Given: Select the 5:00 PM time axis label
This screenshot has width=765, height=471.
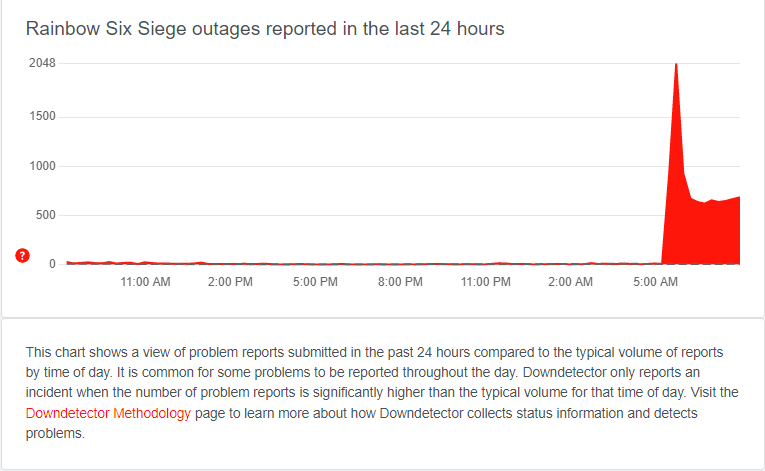Looking at the screenshot, I should [315, 282].
